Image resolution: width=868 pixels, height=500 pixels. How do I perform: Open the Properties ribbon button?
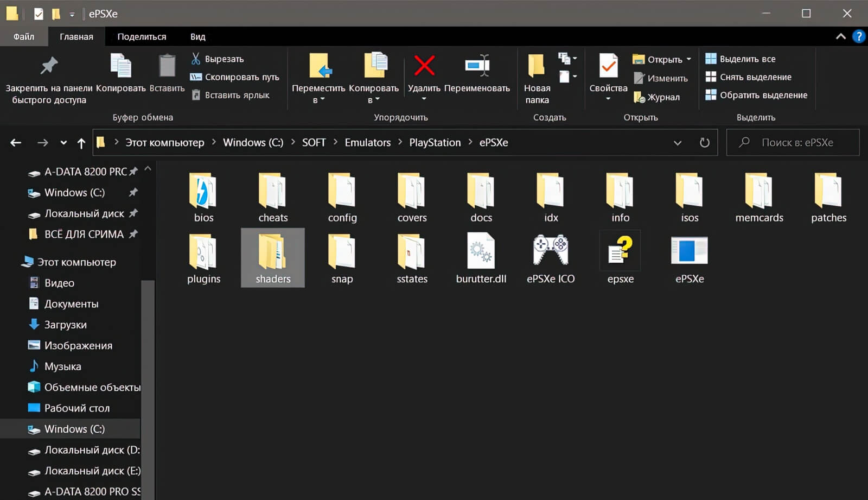point(608,76)
